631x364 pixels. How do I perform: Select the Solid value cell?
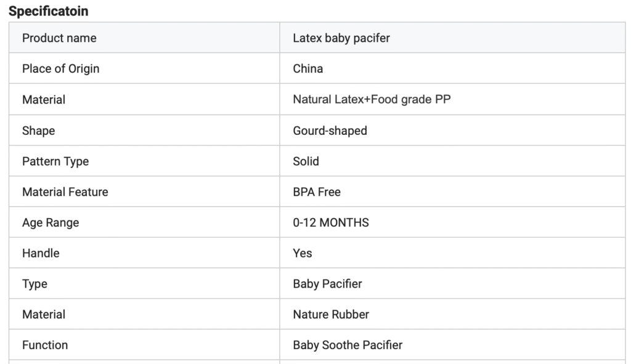(x=306, y=161)
